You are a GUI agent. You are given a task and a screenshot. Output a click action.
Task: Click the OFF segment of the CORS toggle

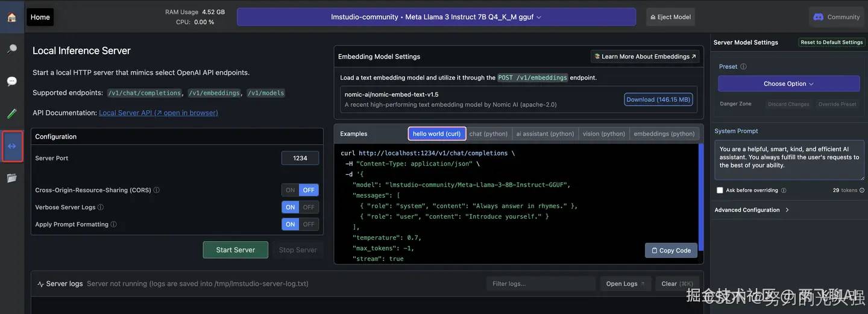(x=309, y=190)
